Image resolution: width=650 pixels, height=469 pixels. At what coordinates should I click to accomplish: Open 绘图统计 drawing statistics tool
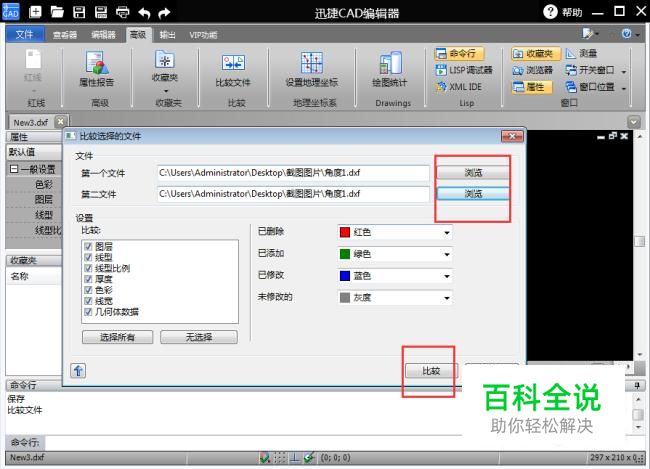(390, 69)
